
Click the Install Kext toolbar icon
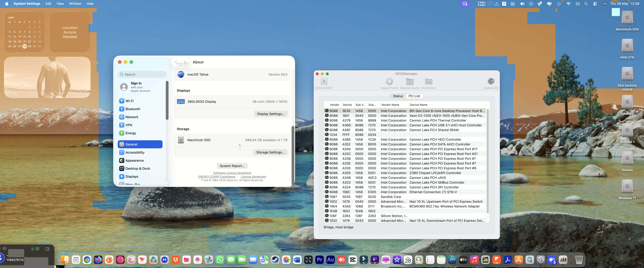[429, 82]
